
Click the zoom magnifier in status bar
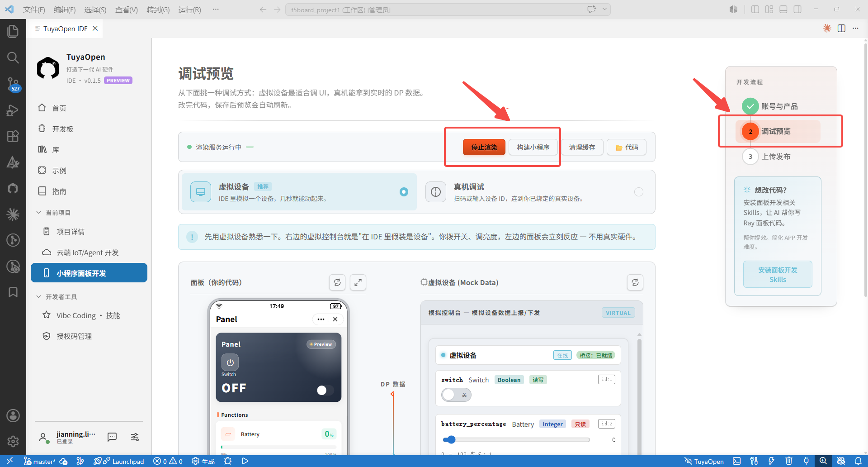point(823,461)
